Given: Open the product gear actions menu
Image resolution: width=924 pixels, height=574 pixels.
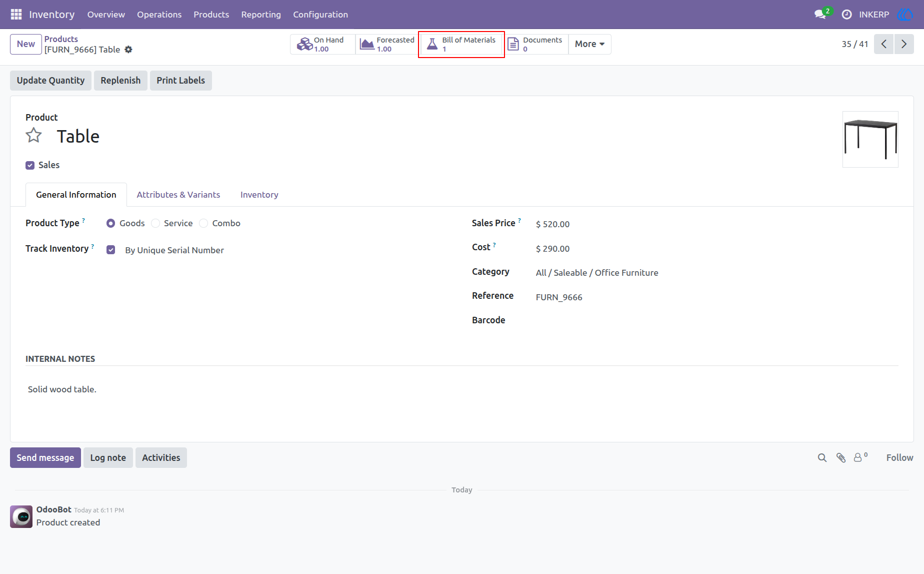Looking at the screenshot, I should click(128, 50).
